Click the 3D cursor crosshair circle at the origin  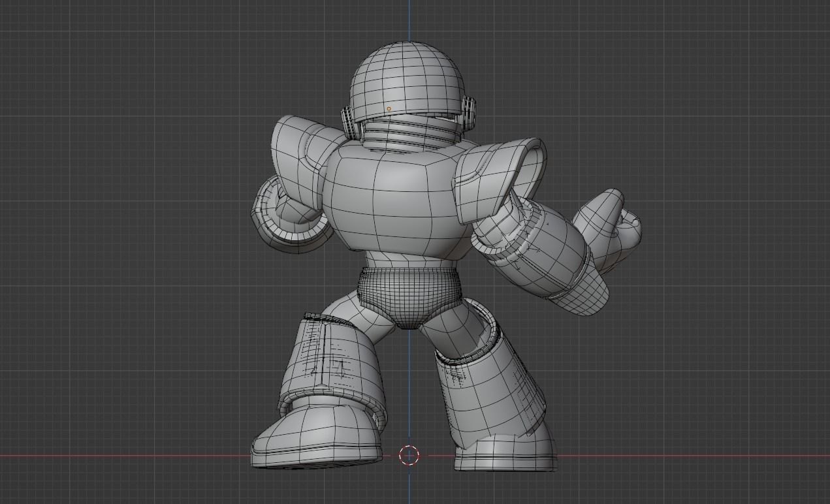[409, 456]
